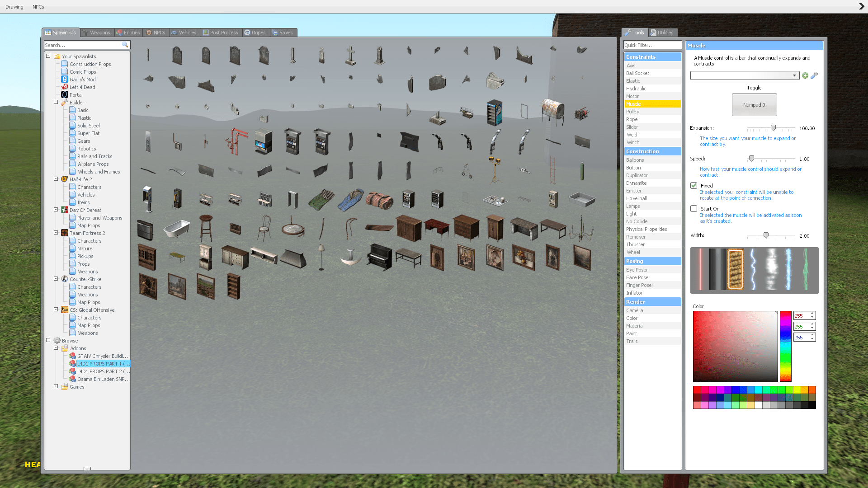Click the search magnifier icon in spawnlist
The image size is (868, 488).
(x=125, y=45)
